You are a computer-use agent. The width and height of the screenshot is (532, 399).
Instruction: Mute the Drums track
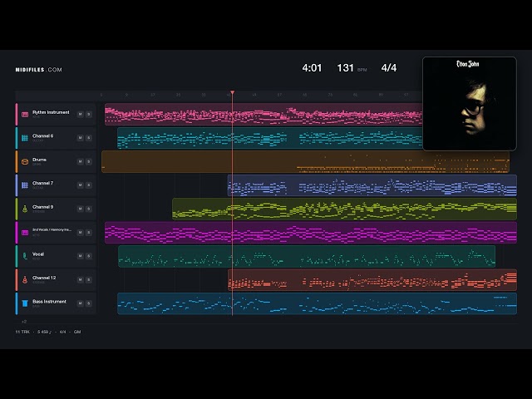click(x=80, y=161)
